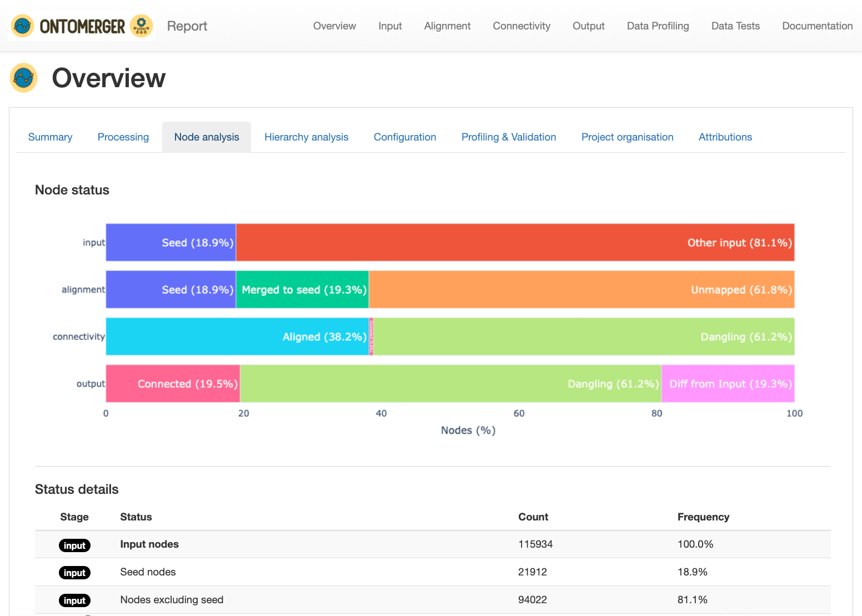Click the pink Diff from Input segment
The width and height of the screenshot is (862, 616).
728,384
